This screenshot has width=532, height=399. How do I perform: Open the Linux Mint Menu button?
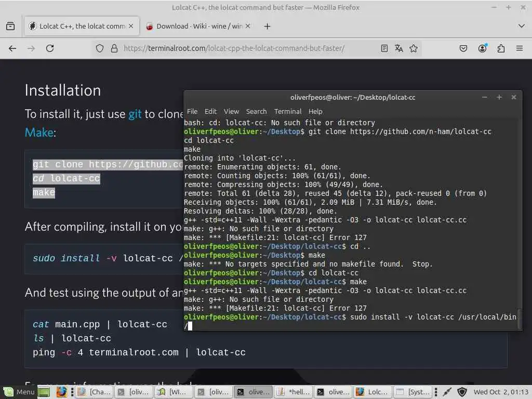point(19,392)
